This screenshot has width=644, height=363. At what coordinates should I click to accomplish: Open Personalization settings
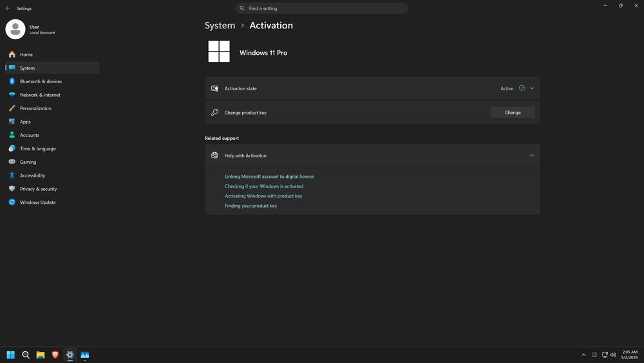pyautogui.click(x=52, y=108)
